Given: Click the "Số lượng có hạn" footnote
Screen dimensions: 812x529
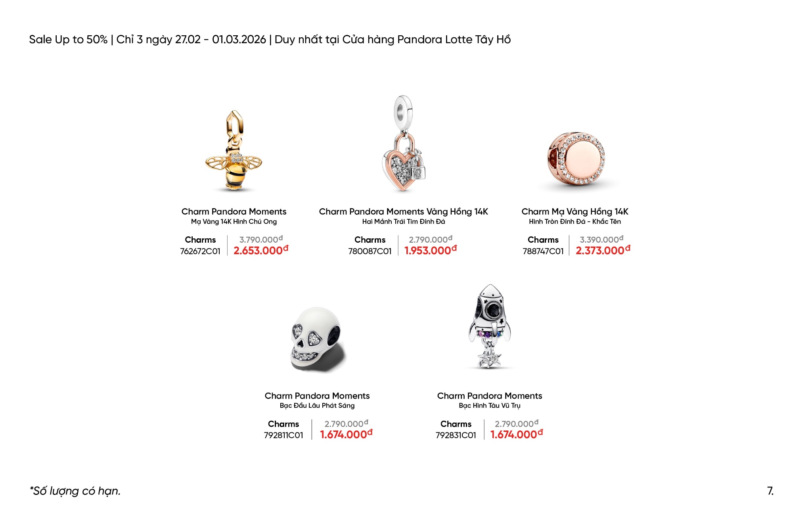Looking at the screenshot, I should coord(75,491).
